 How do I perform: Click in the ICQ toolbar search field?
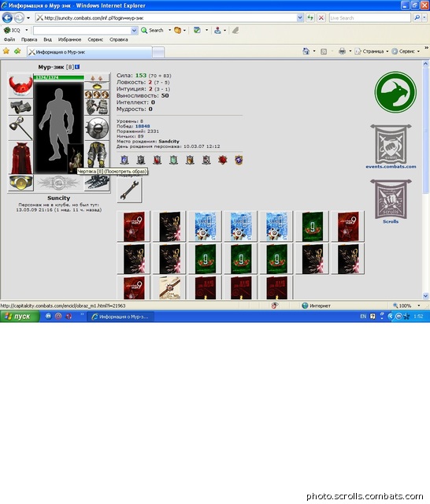83,30
